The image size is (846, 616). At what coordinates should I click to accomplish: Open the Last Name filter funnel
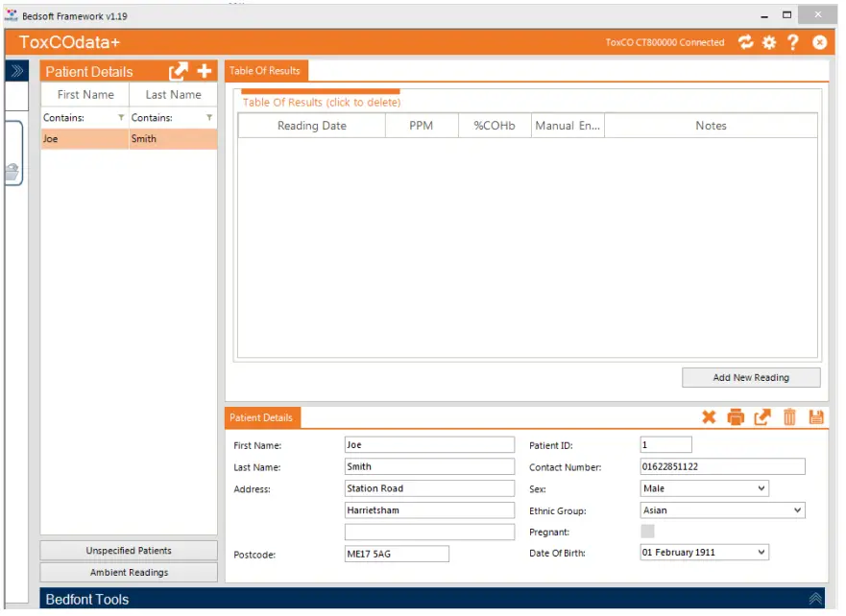pyautogui.click(x=210, y=116)
